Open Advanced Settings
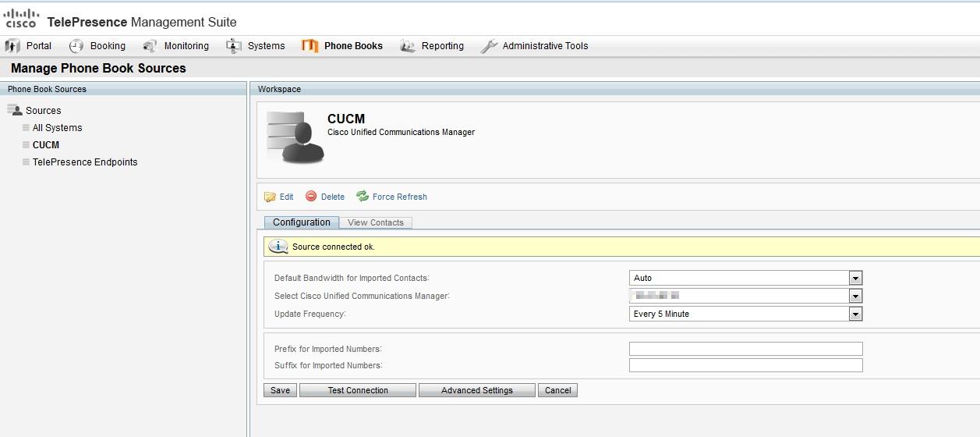Viewport: 980px width, 437px height. pyautogui.click(x=477, y=390)
